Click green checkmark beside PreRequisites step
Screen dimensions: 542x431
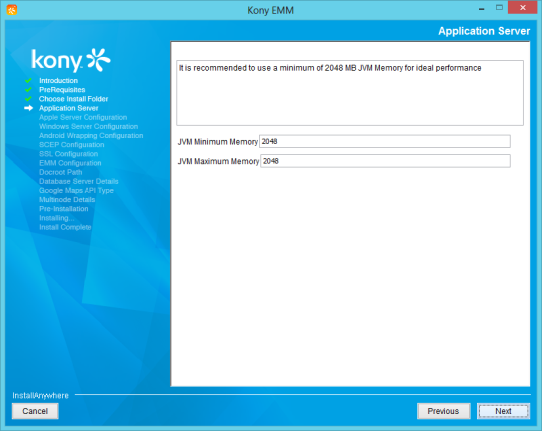(28, 90)
